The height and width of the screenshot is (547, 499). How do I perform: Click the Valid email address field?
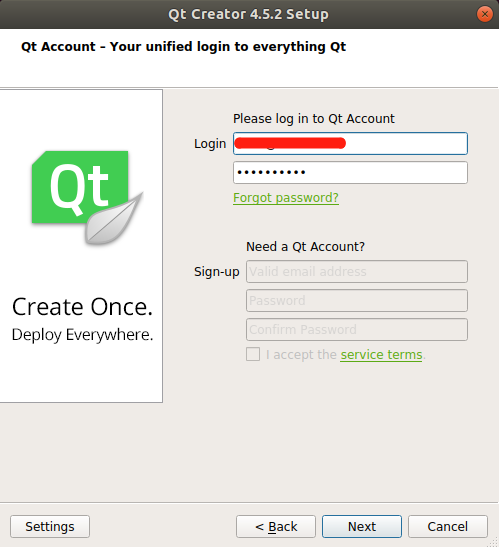click(x=357, y=271)
